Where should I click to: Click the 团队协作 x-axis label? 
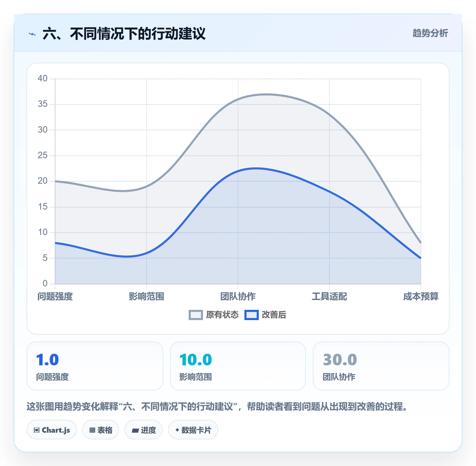pyautogui.click(x=238, y=296)
